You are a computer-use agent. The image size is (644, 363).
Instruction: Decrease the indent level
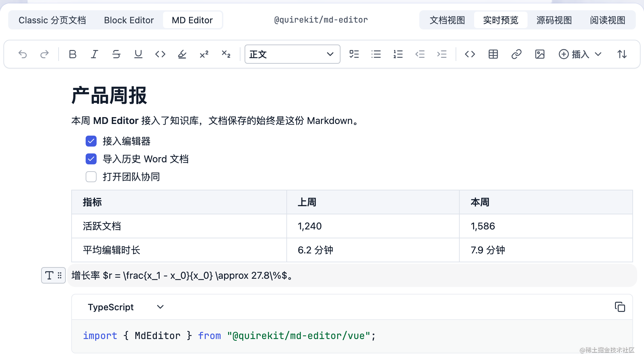[x=420, y=54]
